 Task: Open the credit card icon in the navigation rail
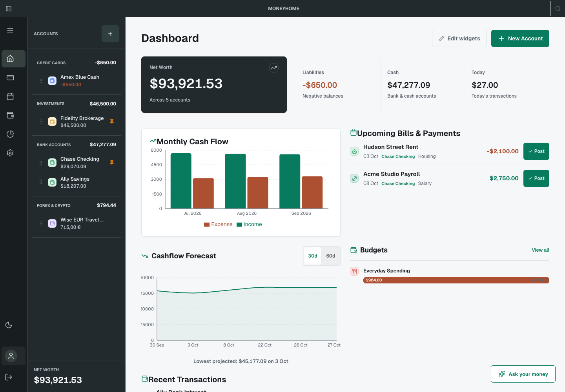click(x=11, y=78)
